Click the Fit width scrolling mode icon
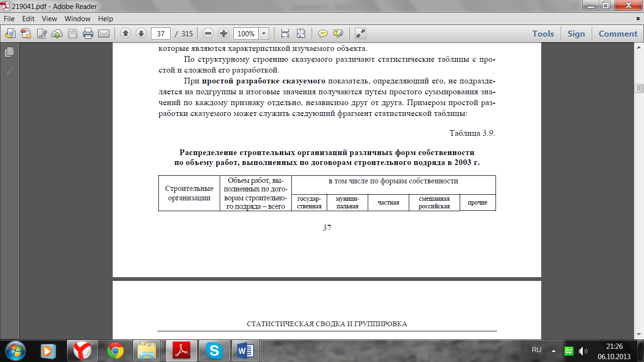The height and width of the screenshot is (362, 644). point(285,33)
